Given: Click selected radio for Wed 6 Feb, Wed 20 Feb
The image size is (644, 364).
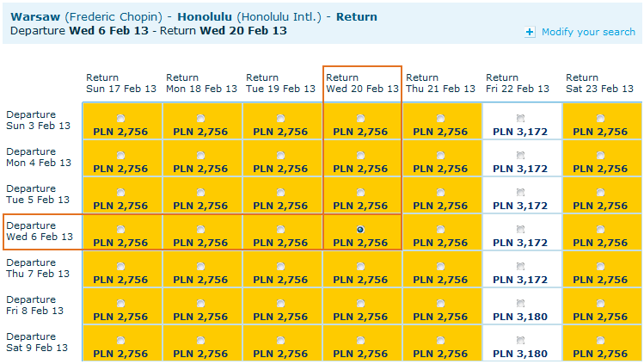Looking at the screenshot, I should point(360,229).
